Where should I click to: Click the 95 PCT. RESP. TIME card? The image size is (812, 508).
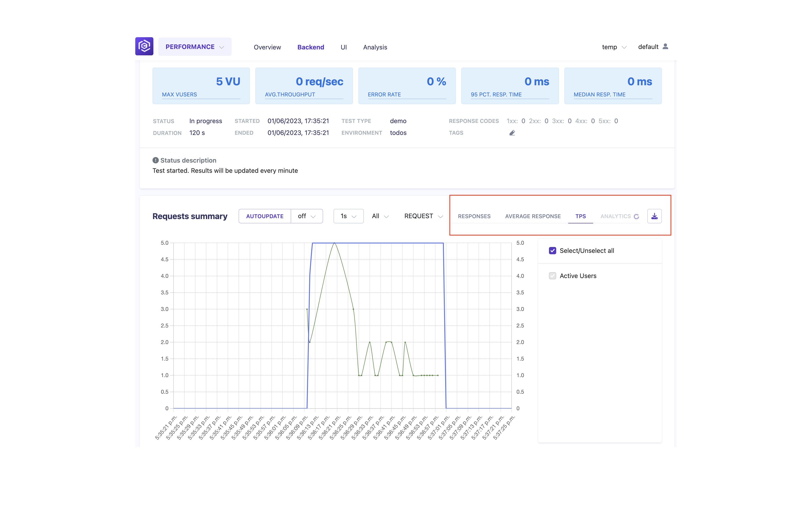tap(510, 86)
